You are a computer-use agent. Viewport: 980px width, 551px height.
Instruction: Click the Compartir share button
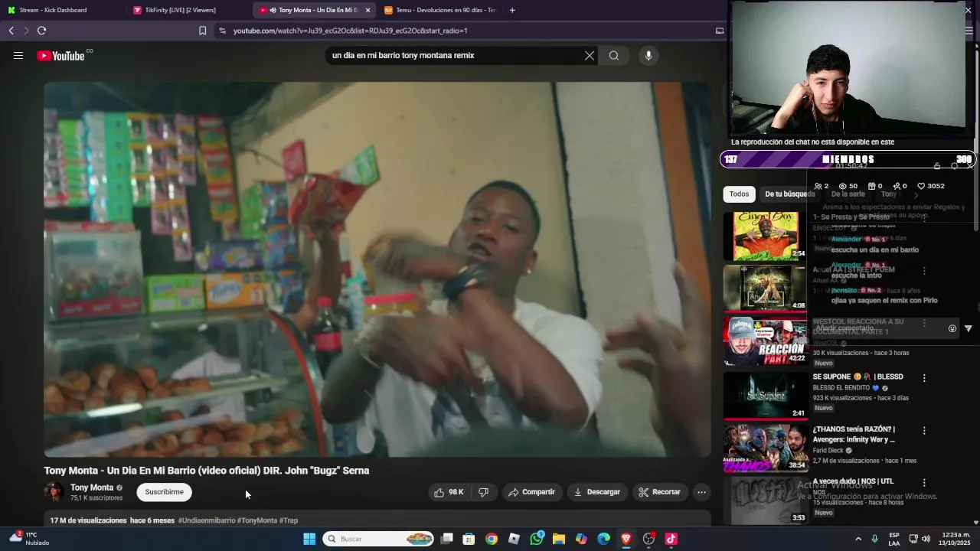(x=531, y=492)
